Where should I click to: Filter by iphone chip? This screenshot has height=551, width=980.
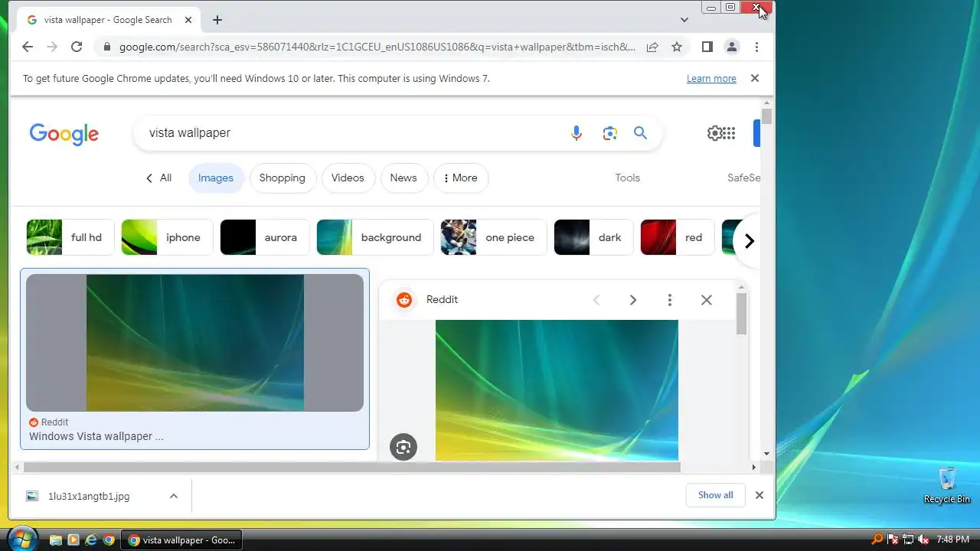point(168,237)
